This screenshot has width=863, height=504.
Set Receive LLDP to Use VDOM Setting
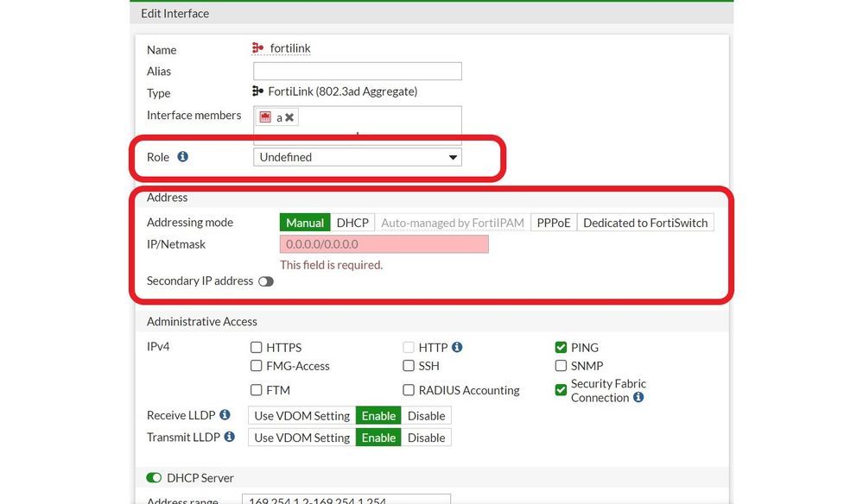coord(301,415)
